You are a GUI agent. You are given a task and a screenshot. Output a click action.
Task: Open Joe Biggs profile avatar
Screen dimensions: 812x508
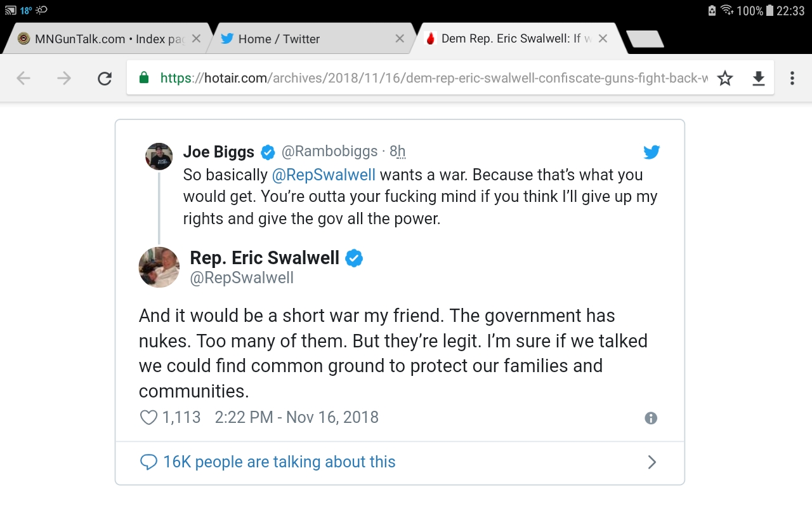tap(159, 156)
